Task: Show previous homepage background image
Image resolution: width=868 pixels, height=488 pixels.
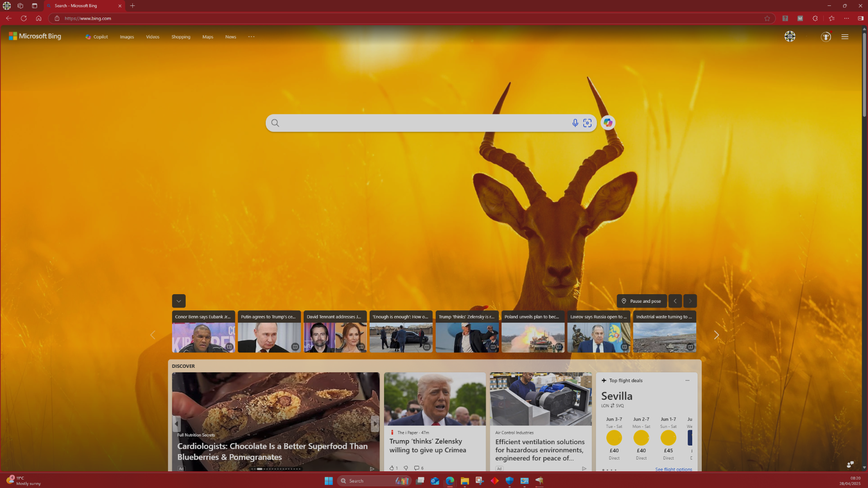Action: 675,301
